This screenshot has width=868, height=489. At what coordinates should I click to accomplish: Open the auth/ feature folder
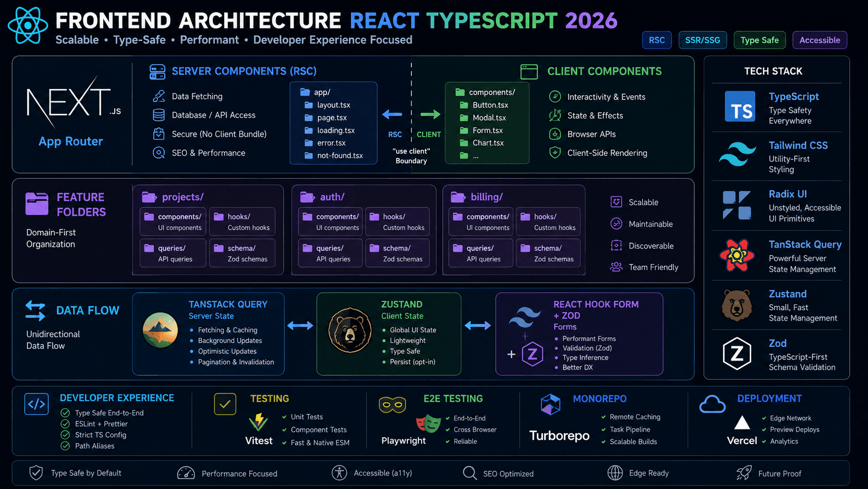[x=322, y=197]
